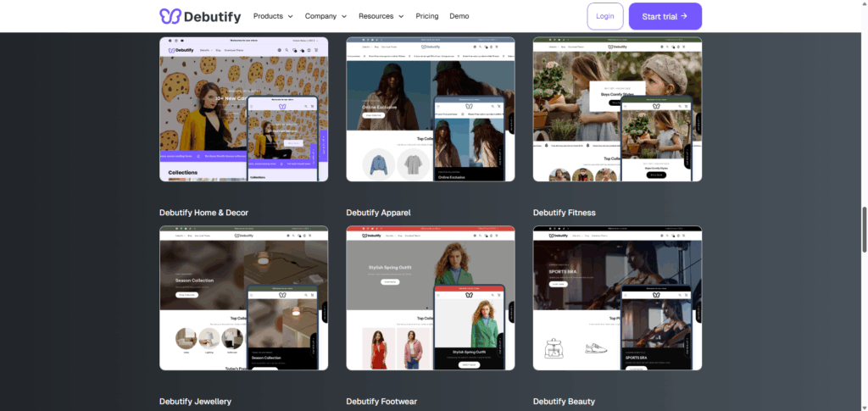Viewport: 868px width, 411px height.
Task: Open the cookie-pattern theme preview
Action: [x=243, y=109]
